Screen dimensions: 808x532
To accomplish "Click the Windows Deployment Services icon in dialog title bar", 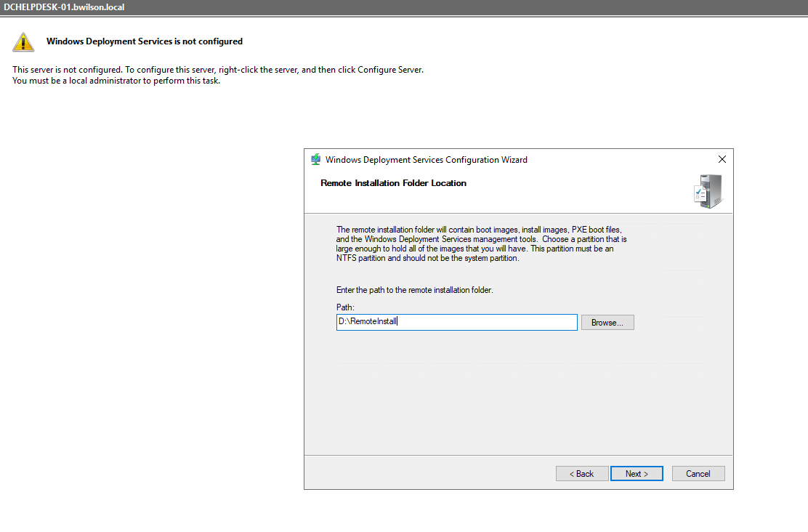I will [316, 159].
